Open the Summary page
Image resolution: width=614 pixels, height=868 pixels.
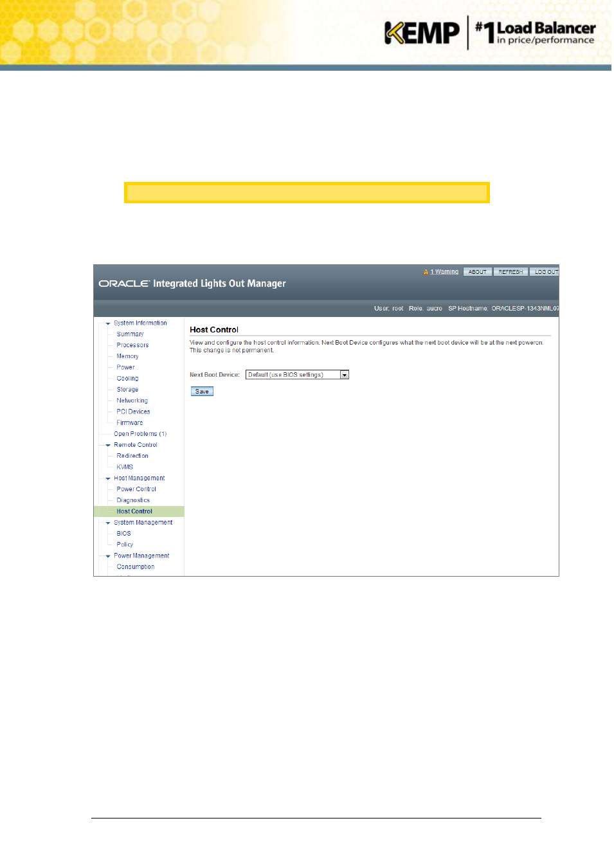pos(130,334)
